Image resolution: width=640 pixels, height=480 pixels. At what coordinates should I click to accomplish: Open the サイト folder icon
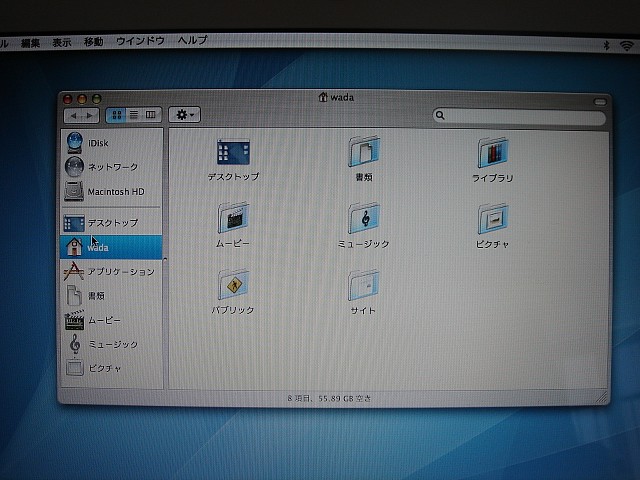coord(363,286)
